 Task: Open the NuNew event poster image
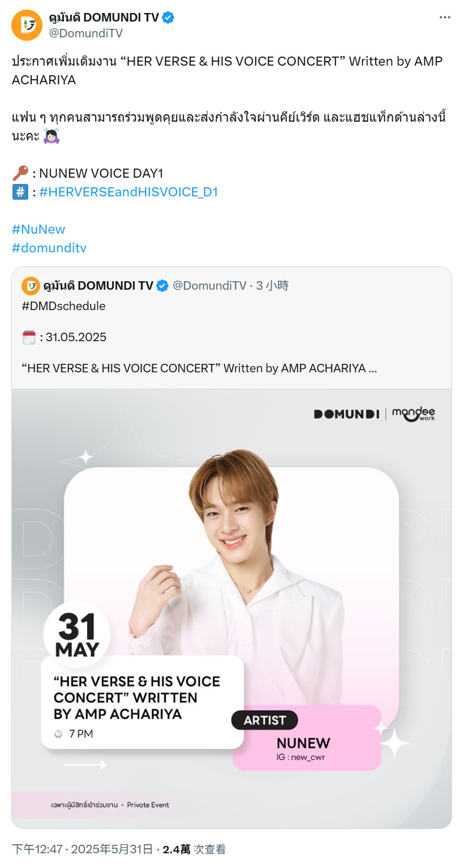coord(231,608)
